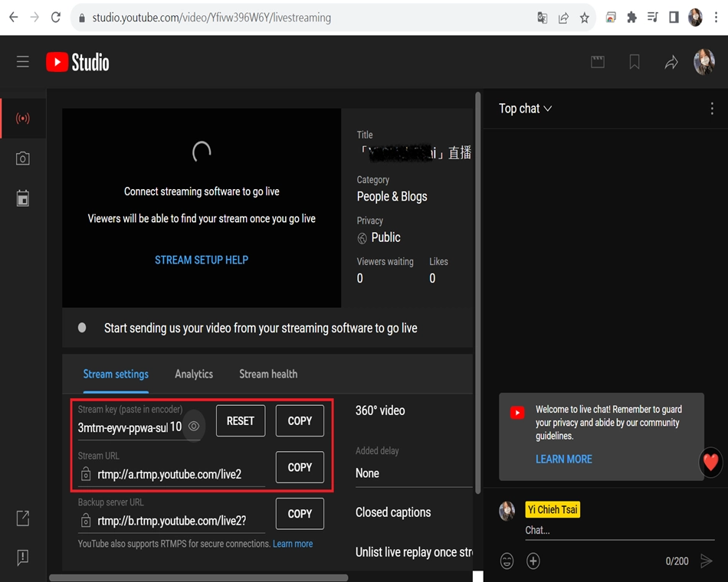This screenshot has height=582, width=728.
Task: Toggle the browser side panel icon
Action: [674, 18]
